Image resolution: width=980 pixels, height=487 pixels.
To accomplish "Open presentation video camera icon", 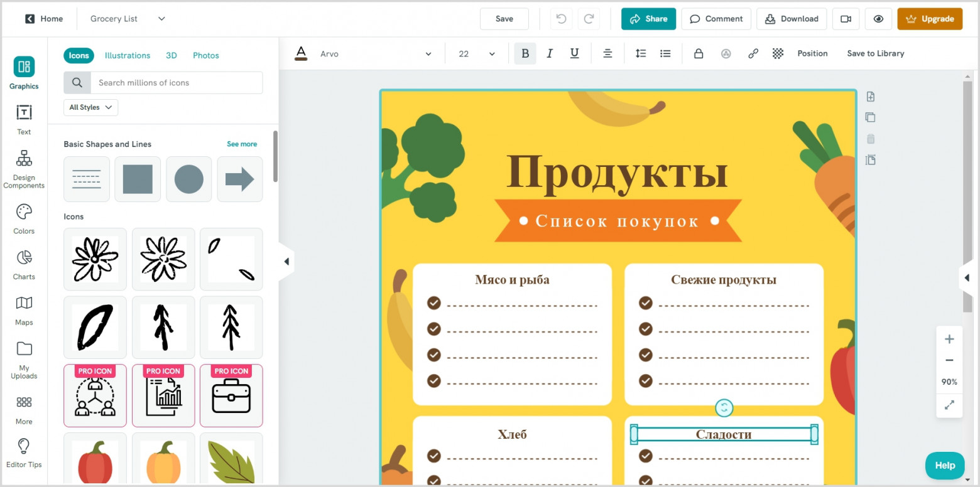I will [846, 19].
